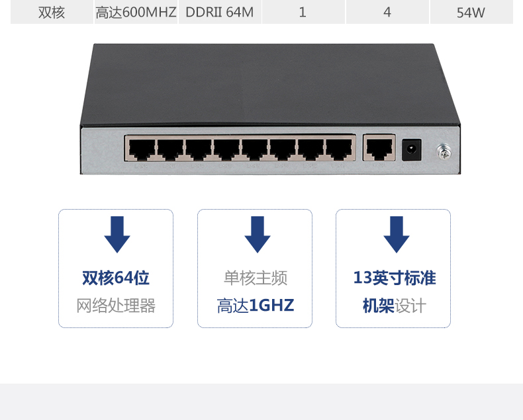The image size is (523, 420).
Task: Click the DC power jack on router
Action: point(412,149)
